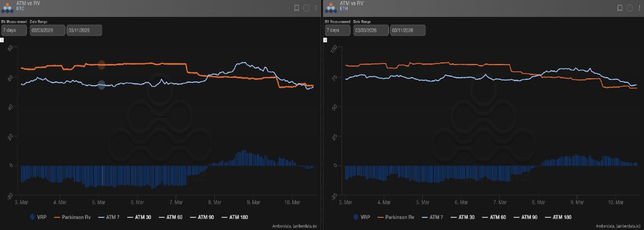Click Amberdata logo in ETH panel header

pyautogui.click(x=330, y=7)
